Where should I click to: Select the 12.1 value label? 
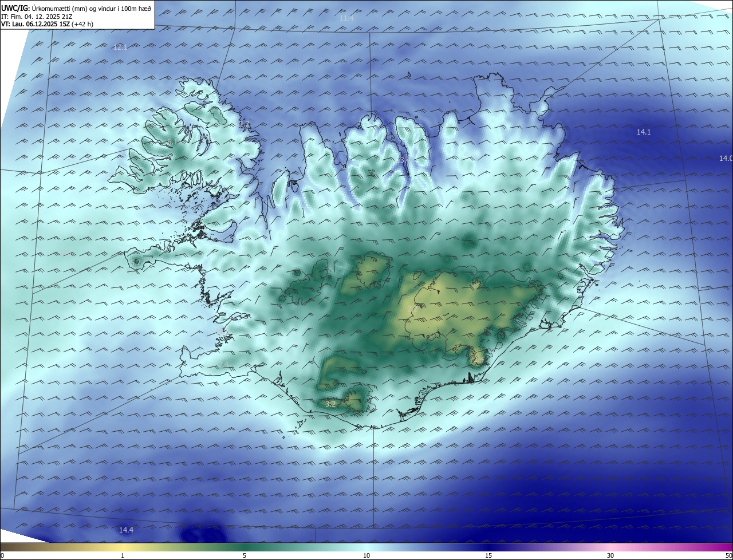pos(120,47)
